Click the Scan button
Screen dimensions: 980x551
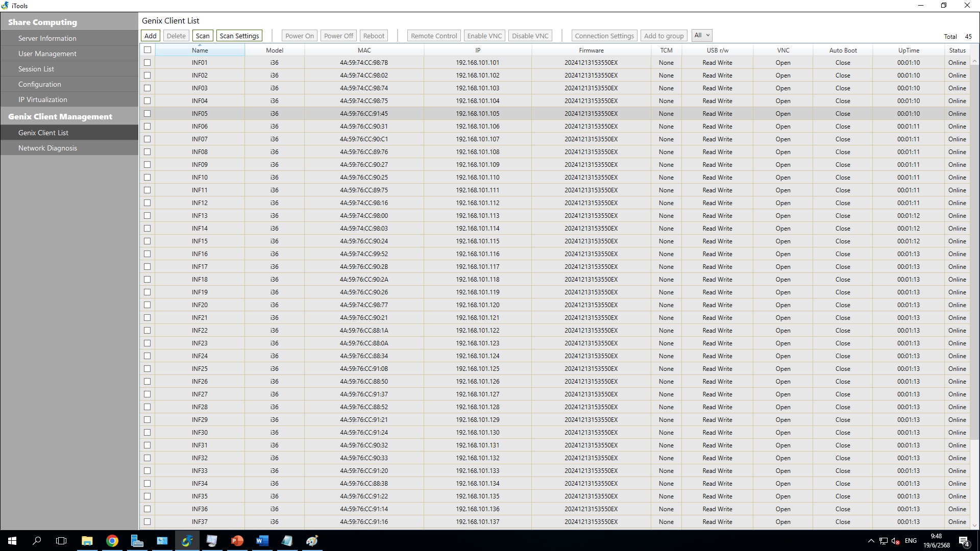click(x=203, y=36)
